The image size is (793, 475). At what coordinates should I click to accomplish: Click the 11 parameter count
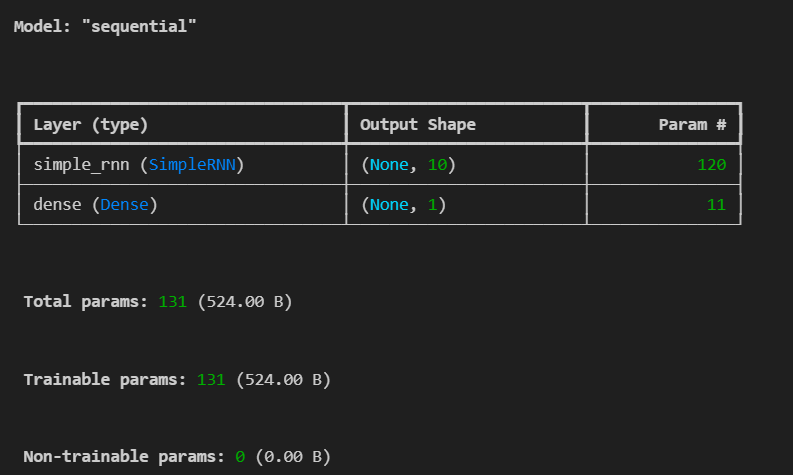click(716, 206)
